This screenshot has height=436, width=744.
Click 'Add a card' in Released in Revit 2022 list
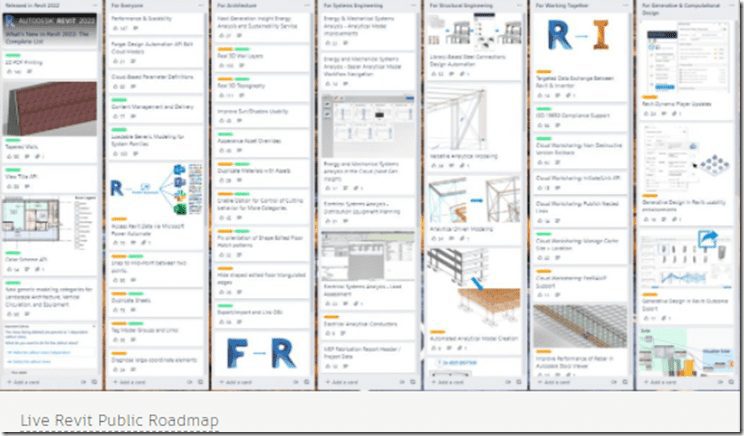(x=25, y=382)
